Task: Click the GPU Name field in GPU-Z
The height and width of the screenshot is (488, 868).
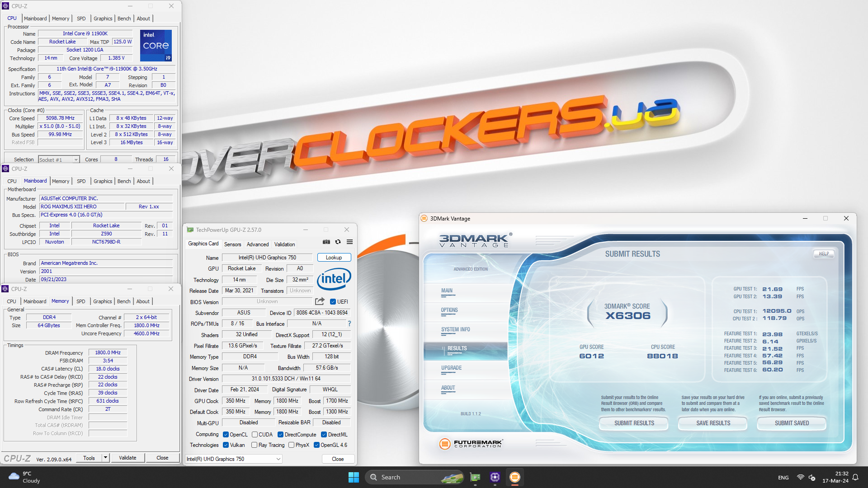Action: pyautogui.click(x=267, y=258)
